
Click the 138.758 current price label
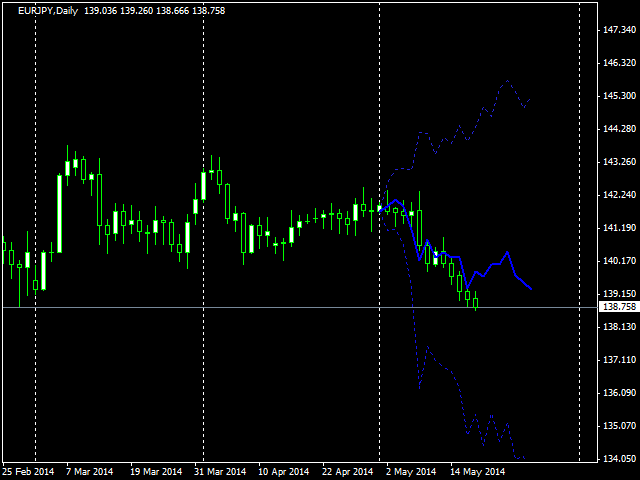click(x=619, y=307)
